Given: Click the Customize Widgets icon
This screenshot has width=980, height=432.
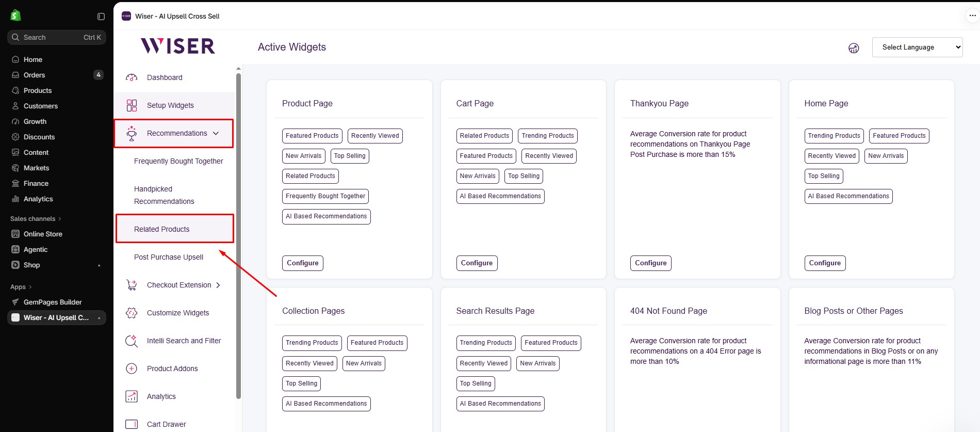Looking at the screenshot, I should pos(132,313).
